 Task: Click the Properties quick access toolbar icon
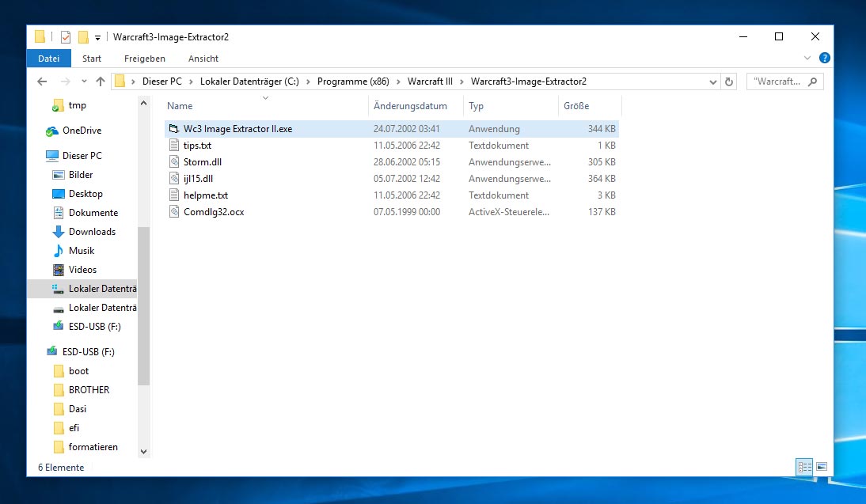pyautogui.click(x=66, y=37)
